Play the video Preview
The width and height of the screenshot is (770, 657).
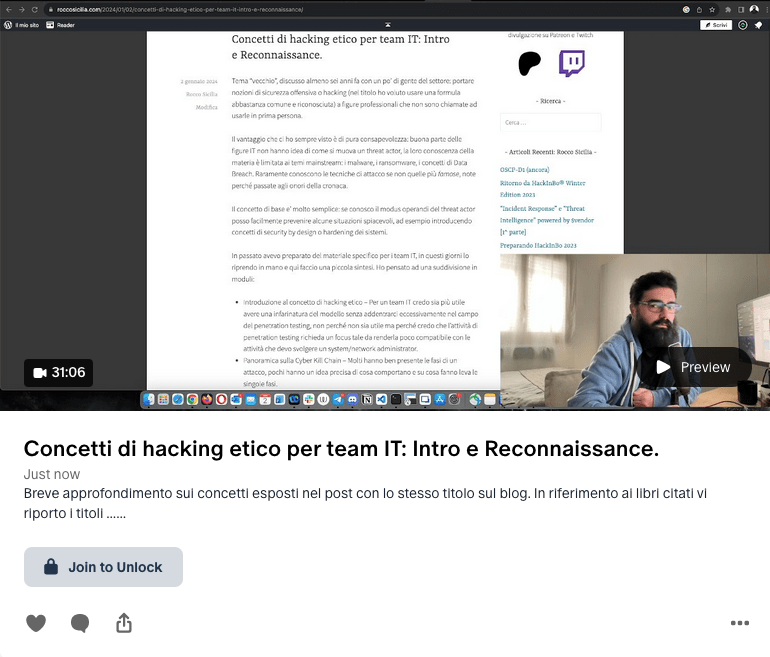click(x=694, y=367)
